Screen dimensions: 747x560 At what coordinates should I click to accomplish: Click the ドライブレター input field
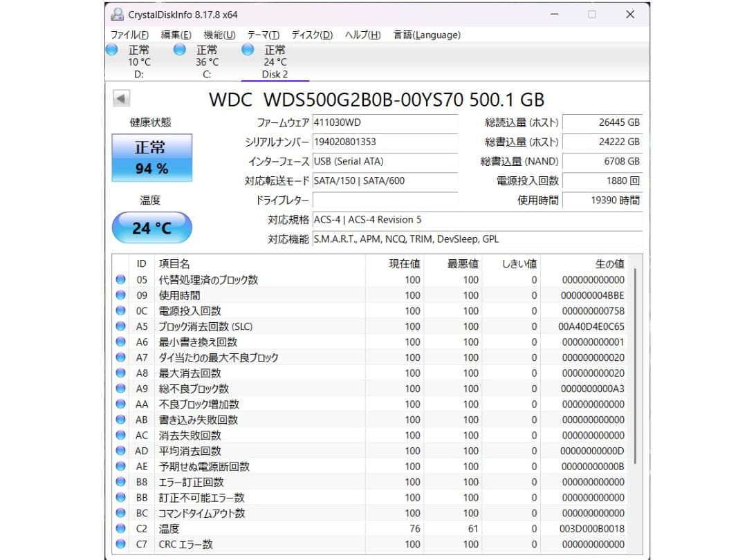point(384,200)
